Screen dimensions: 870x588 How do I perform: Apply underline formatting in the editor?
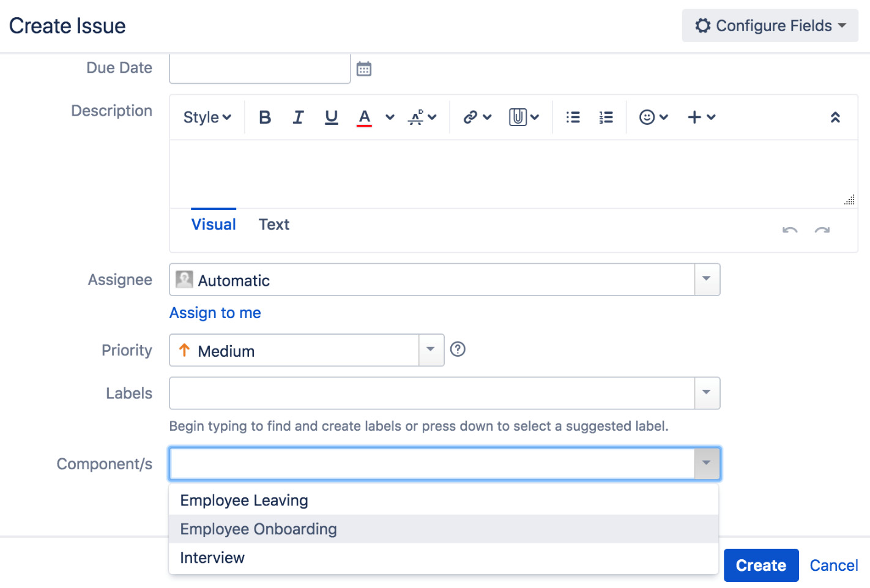(331, 117)
